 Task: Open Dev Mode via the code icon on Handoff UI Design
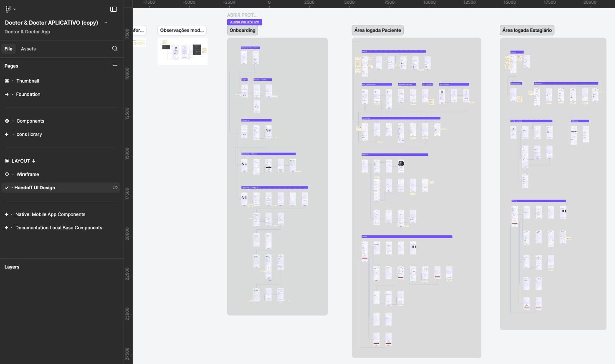(x=115, y=188)
